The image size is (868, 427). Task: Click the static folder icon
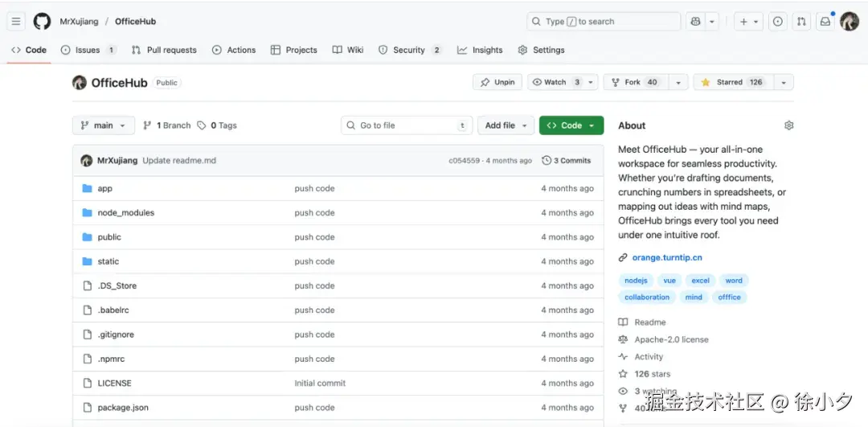[x=87, y=261]
